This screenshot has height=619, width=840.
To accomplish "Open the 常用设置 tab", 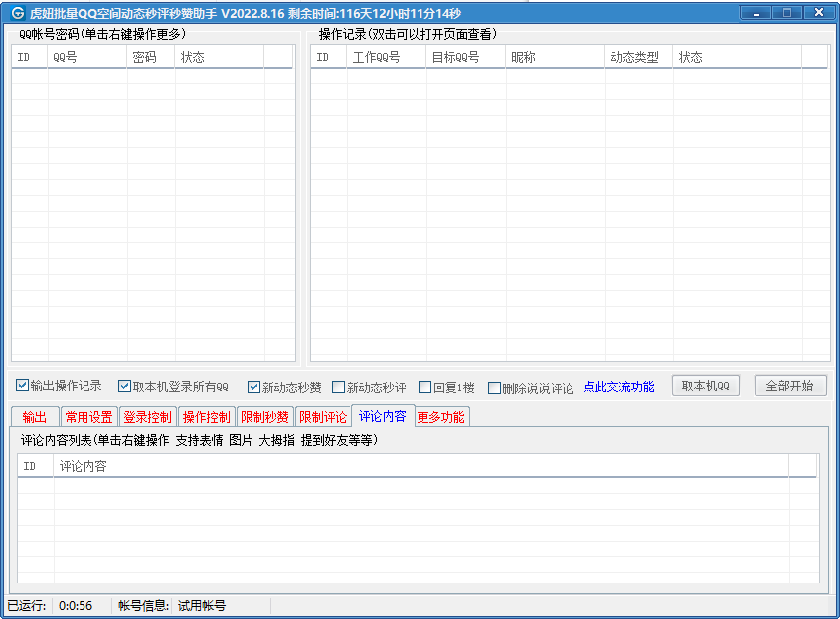I will (88, 417).
